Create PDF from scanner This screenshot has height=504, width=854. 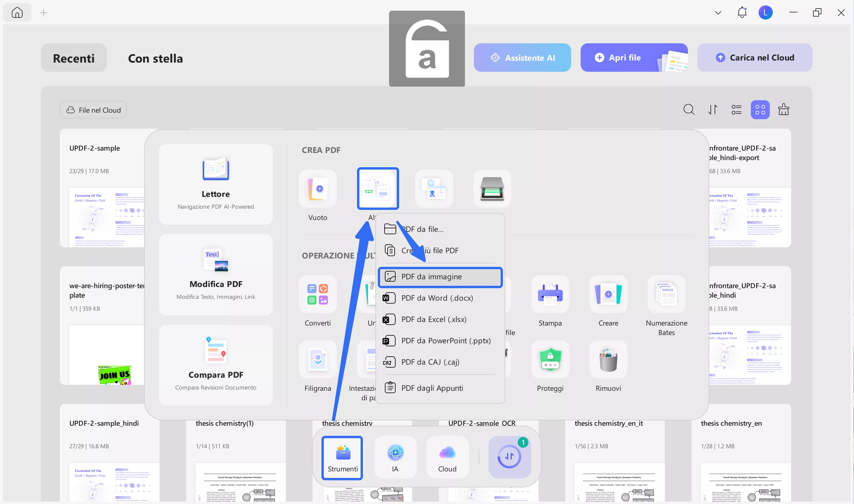492,188
